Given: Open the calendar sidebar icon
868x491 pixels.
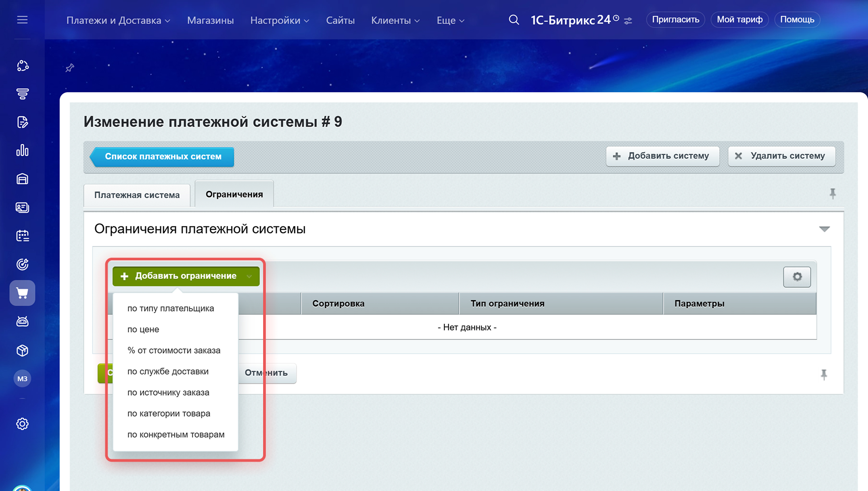Looking at the screenshot, I should (x=22, y=236).
